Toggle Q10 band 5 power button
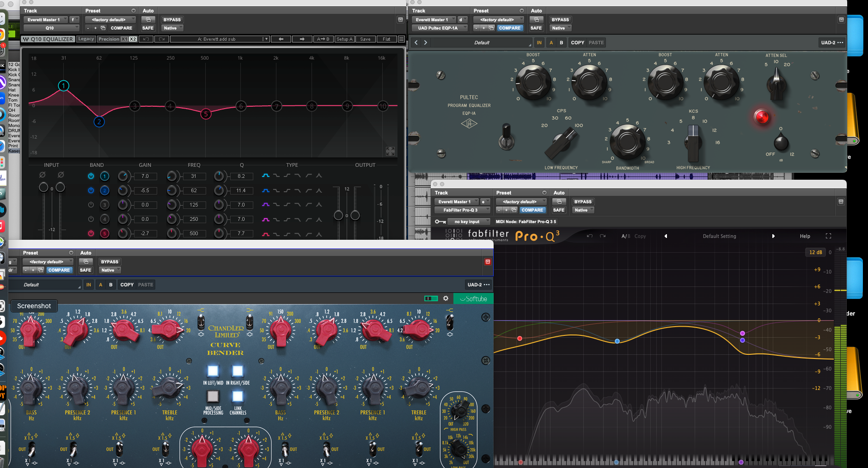 coord(91,233)
